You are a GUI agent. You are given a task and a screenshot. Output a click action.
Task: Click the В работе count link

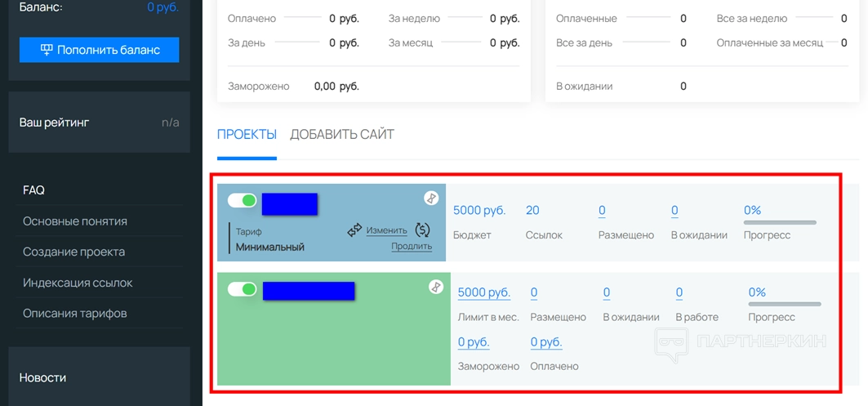(x=679, y=292)
